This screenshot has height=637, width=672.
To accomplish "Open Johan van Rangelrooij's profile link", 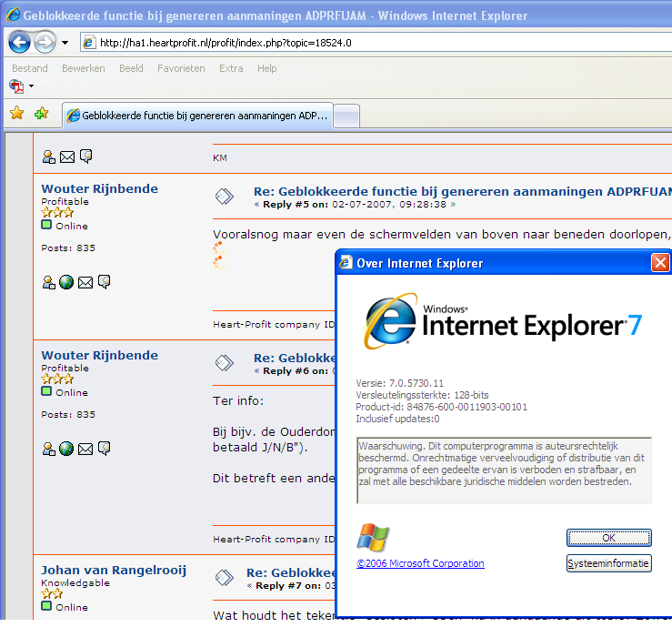I will [114, 570].
